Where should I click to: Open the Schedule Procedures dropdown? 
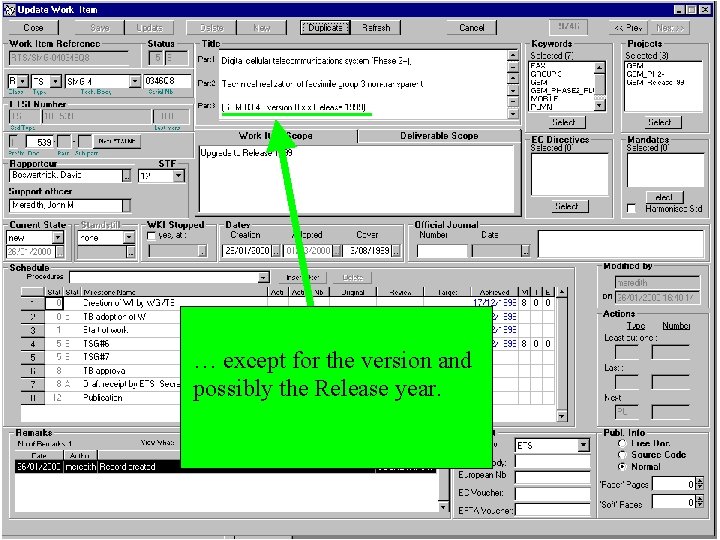click(x=263, y=277)
